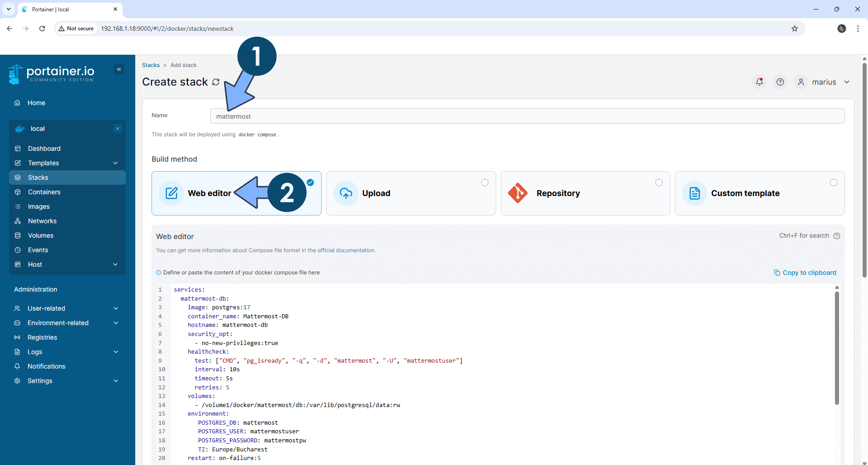Click the Home icon in sidebar
This screenshot has width=868, height=465.
pyautogui.click(x=17, y=103)
